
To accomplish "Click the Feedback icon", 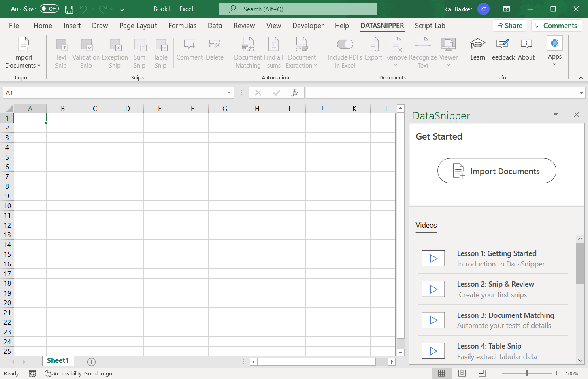I will tap(502, 49).
